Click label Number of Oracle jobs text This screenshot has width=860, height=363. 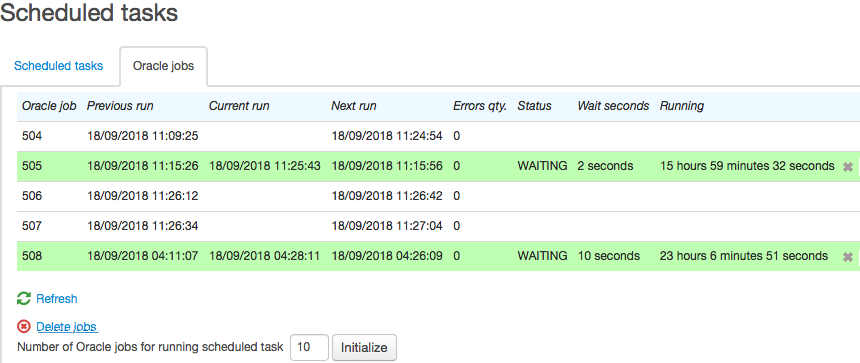[150, 347]
